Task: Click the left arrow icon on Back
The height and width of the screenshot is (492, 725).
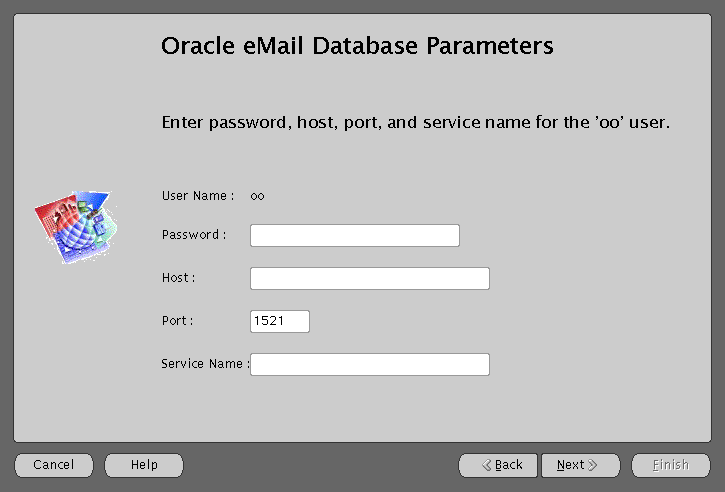Action: (487, 465)
